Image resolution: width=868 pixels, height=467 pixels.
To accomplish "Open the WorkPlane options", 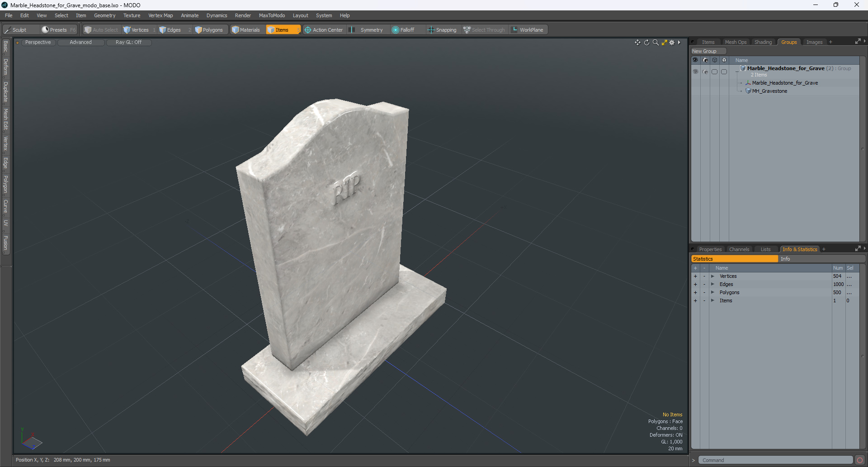I will (528, 30).
